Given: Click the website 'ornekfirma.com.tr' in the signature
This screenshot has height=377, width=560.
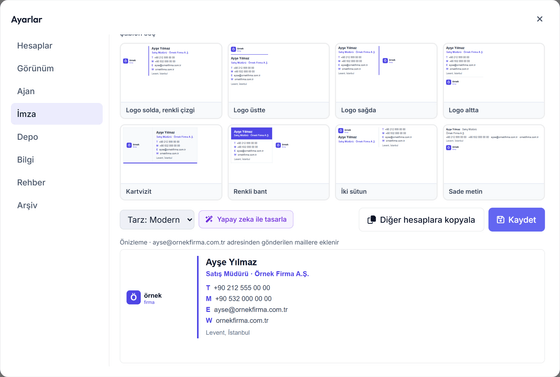Looking at the screenshot, I should pyautogui.click(x=242, y=320).
